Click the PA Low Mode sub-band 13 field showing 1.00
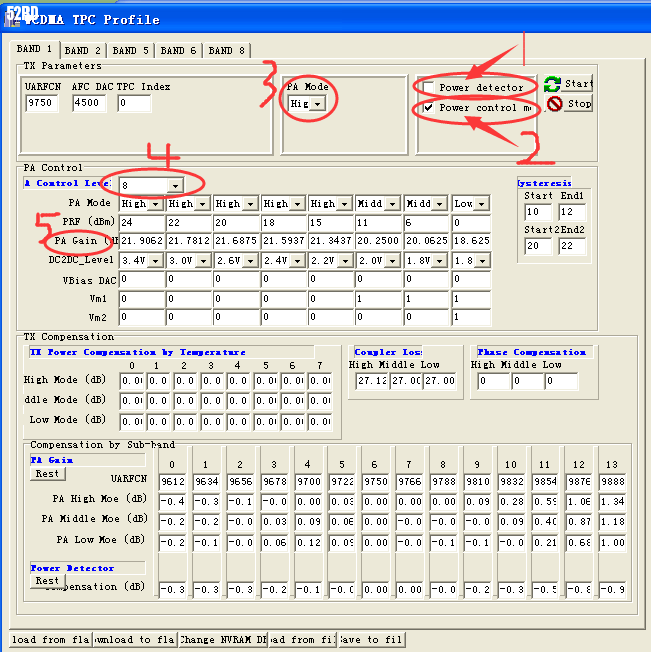 pyautogui.click(x=612, y=543)
